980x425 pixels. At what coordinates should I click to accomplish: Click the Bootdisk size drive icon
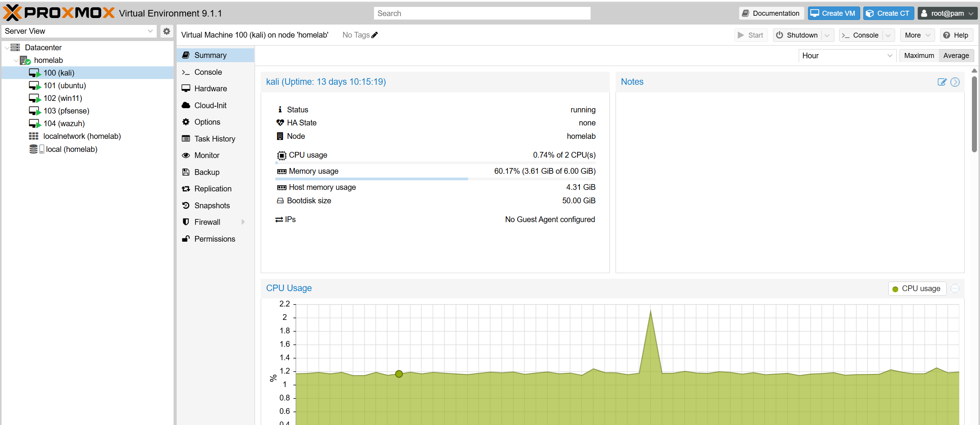point(280,201)
